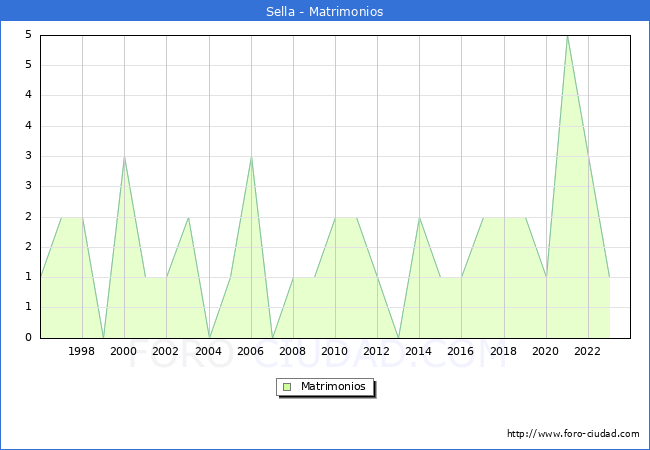Select the 2000 peak on the chart

tap(124, 157)
